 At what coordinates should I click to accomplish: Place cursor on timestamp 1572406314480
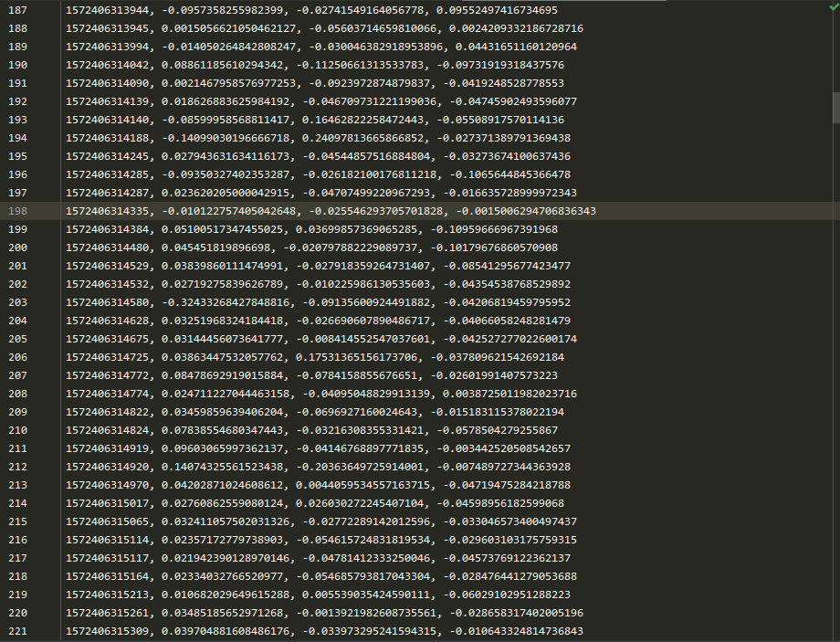click(110, 247)
